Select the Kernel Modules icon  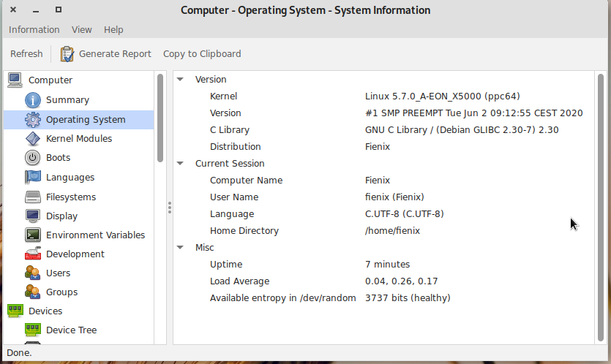[x=32, y=139]
